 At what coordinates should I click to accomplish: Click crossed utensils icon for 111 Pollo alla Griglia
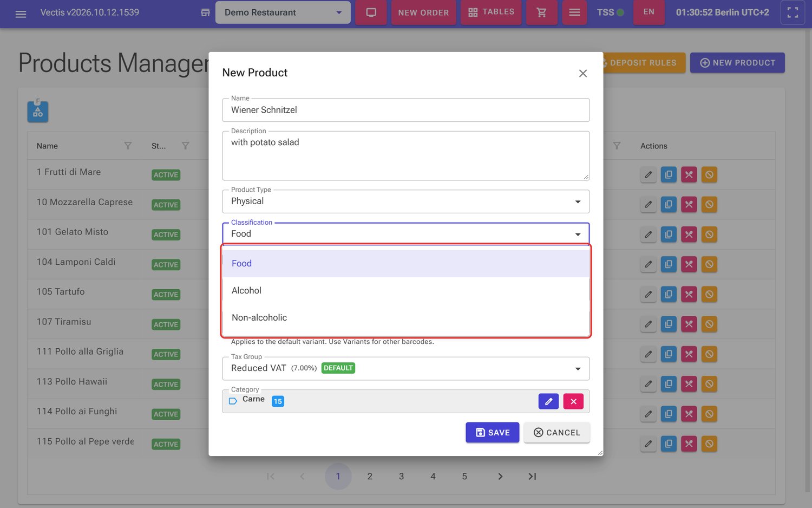click(x=689, y=354)
